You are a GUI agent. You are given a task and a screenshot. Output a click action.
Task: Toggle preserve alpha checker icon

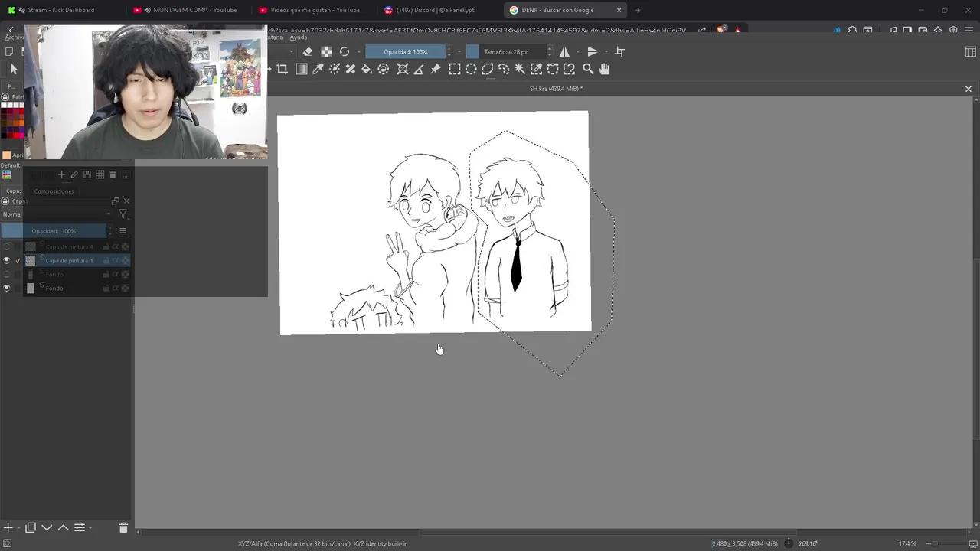(326, 51)
